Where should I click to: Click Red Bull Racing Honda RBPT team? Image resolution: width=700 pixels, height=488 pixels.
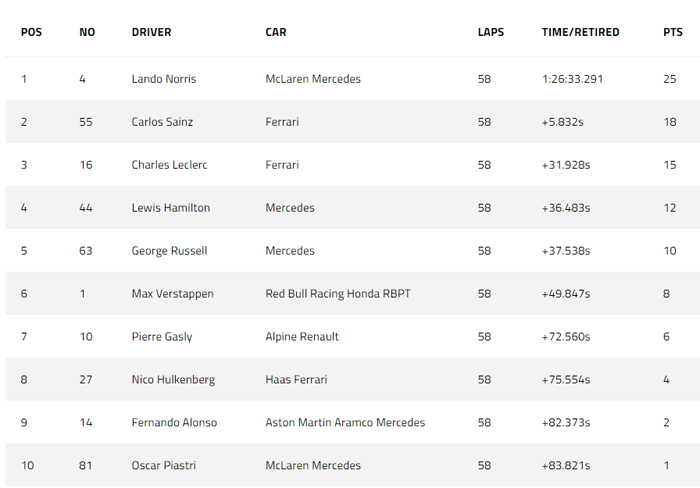pyautogui.click(x=338, y=294)
